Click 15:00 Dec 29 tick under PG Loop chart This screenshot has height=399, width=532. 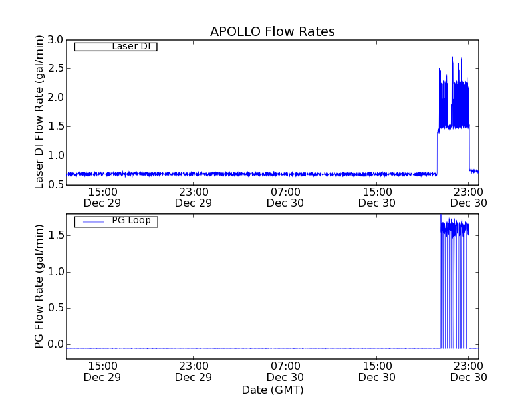[x=102, y=371]
